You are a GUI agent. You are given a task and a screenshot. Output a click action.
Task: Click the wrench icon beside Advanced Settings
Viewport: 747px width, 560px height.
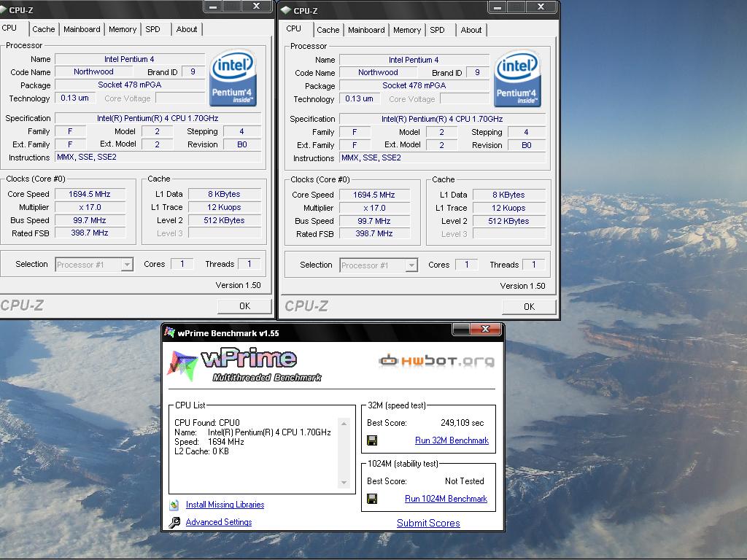tap(174, 522)
